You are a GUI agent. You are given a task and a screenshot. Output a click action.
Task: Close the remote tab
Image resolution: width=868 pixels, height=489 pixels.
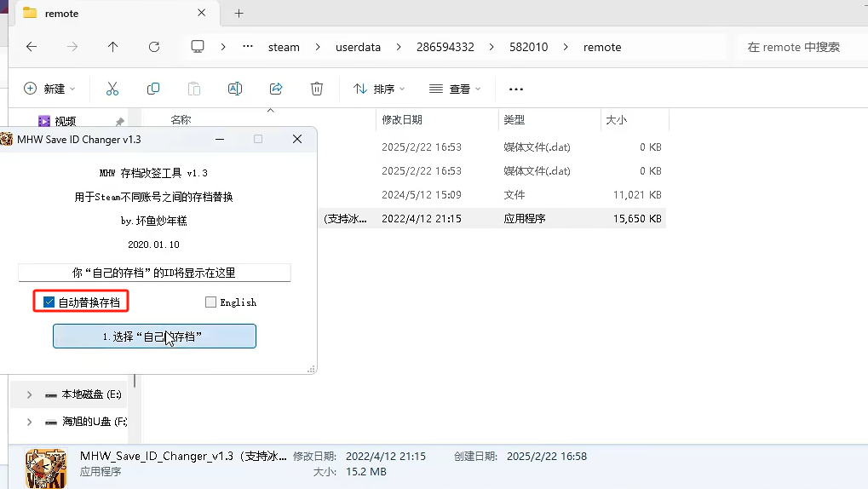click(202, 13)
